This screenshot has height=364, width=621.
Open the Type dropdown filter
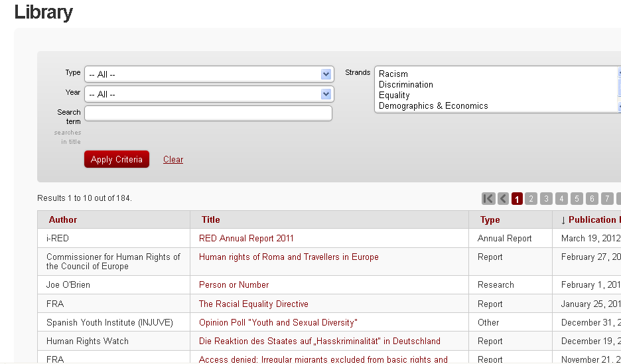pos(209,74)
